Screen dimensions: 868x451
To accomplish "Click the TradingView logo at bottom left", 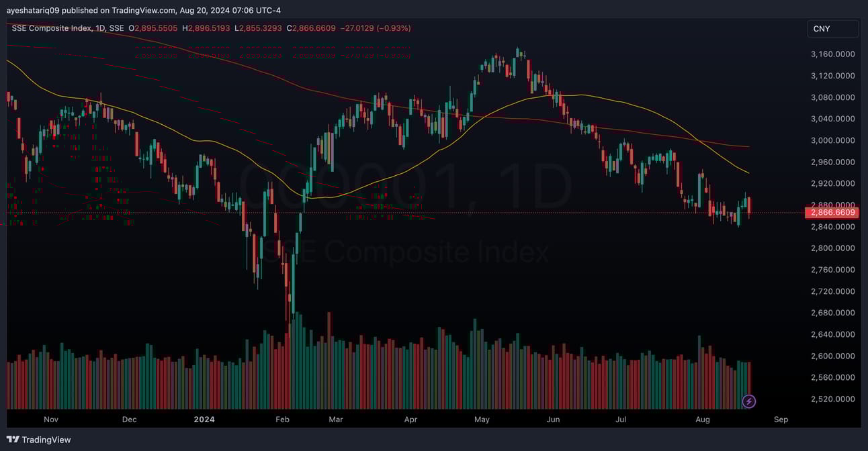I will click(39, 440).
